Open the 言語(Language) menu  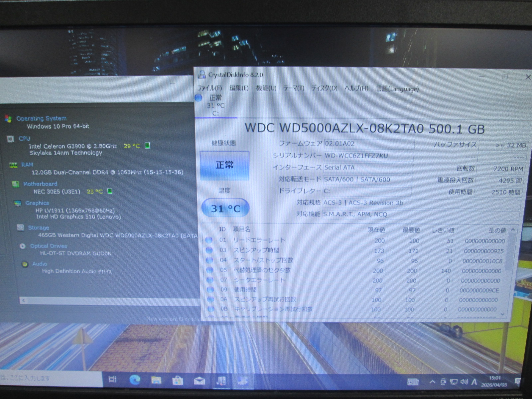pyautogui.click(x=397, y=89)
